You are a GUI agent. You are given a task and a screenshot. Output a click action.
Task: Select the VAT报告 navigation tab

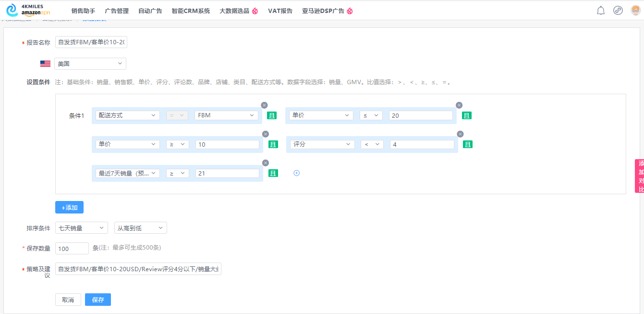(x=280, y=10)
